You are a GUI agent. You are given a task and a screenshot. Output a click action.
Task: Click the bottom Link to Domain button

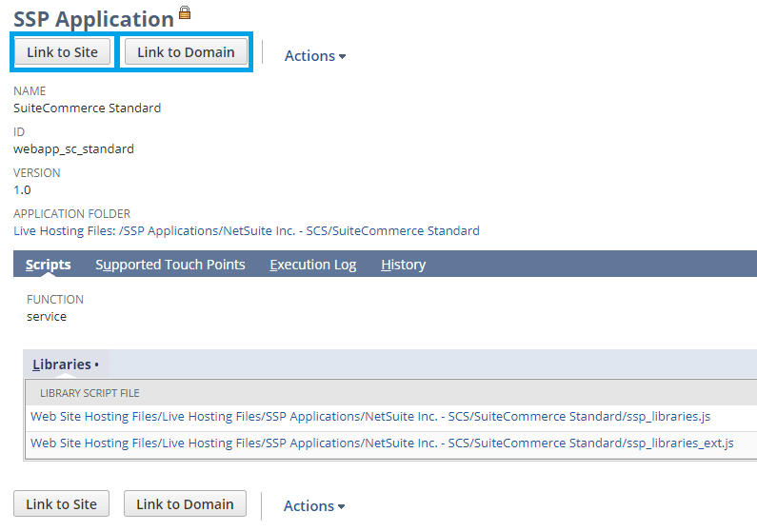point(185,503)
